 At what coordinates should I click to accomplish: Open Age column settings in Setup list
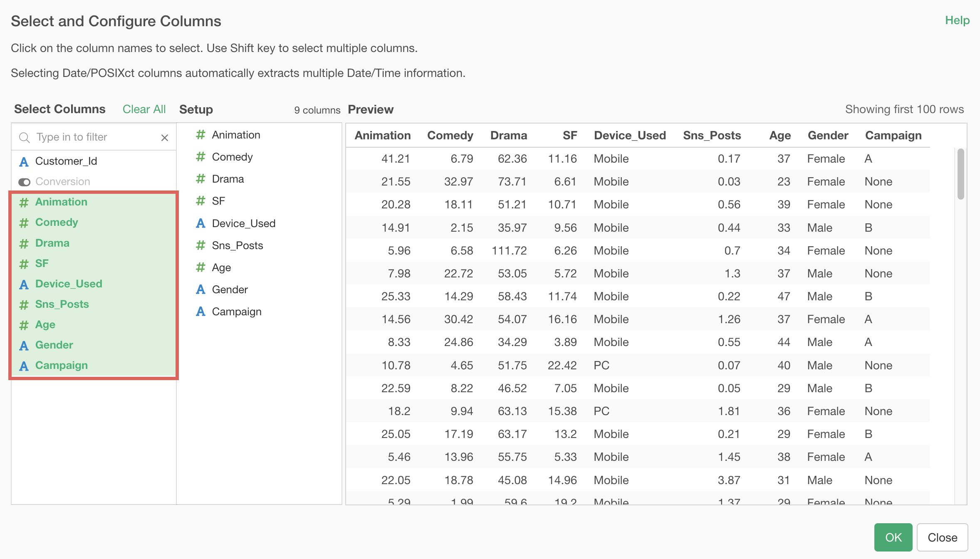tap(221, 267)
